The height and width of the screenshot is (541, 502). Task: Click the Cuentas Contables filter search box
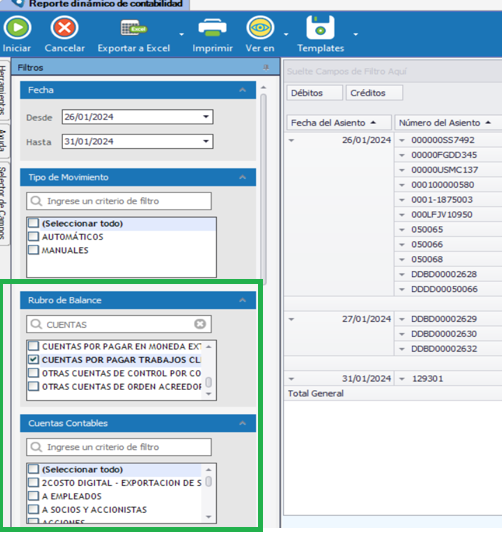119,447
